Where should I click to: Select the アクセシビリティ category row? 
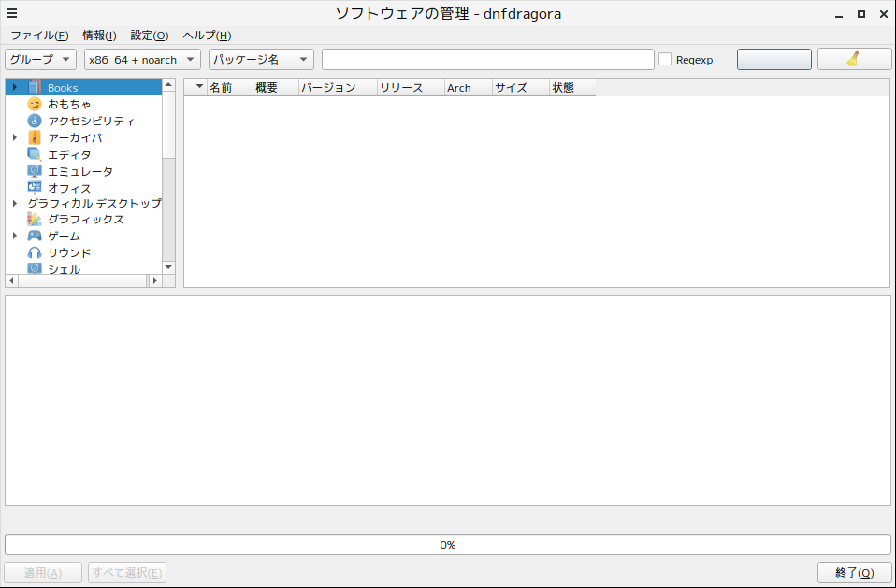pyautogui.click(x=83, y=121)
